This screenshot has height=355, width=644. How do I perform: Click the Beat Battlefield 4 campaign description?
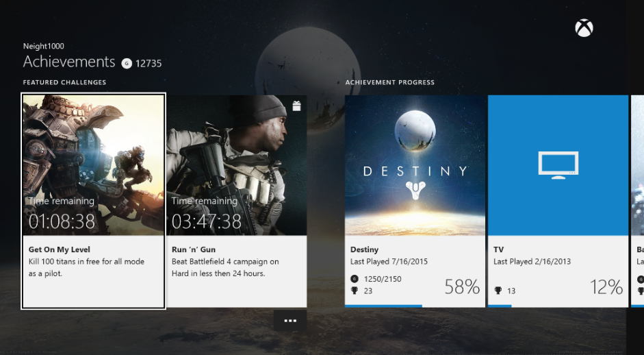(225, 267)
